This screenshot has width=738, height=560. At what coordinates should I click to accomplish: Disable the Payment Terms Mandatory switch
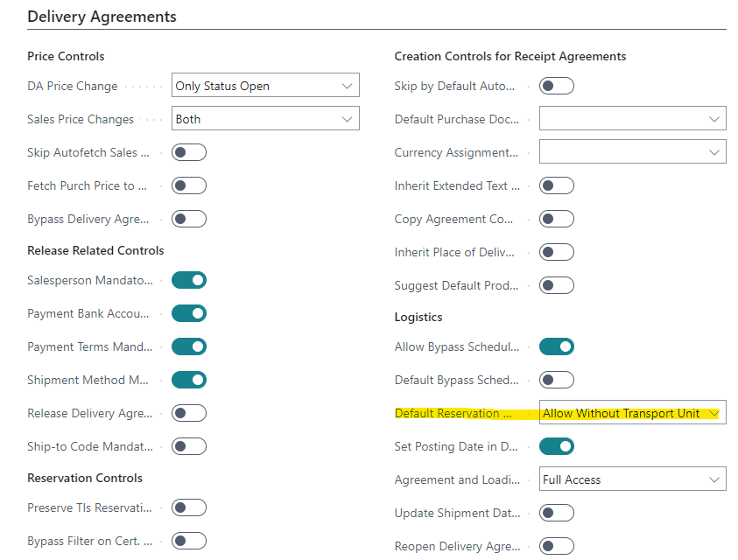point(188,346)
